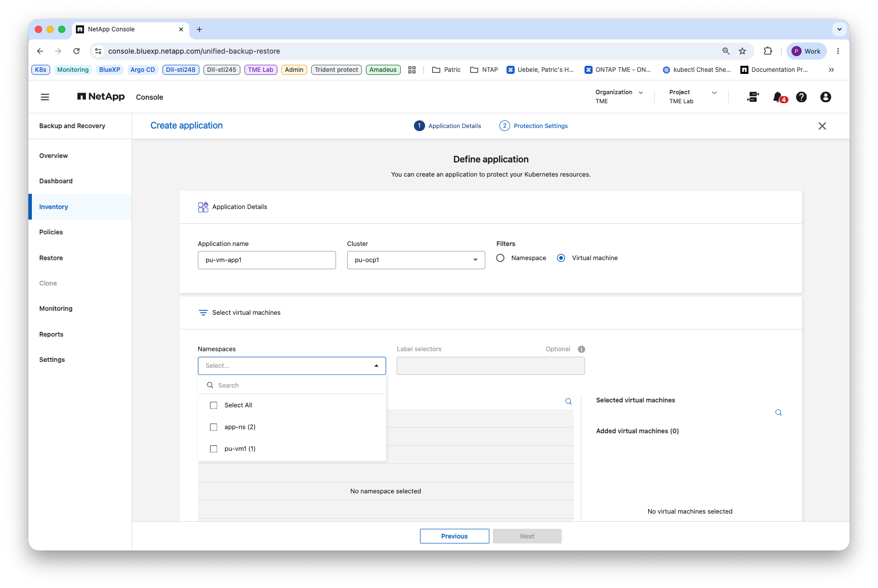The width and height of the screenshot is (878, 588).
Task: Click the browser forward arrow
Action: pos(58,51)
